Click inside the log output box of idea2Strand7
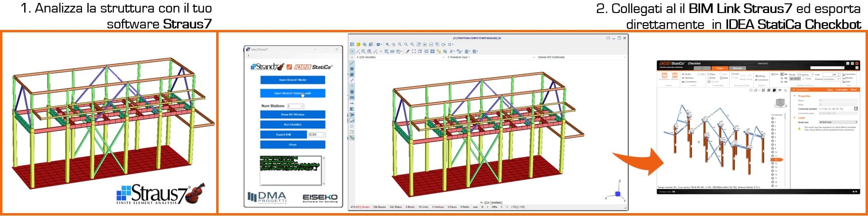The width and height of the screenshot is (868, 216). 292,170
